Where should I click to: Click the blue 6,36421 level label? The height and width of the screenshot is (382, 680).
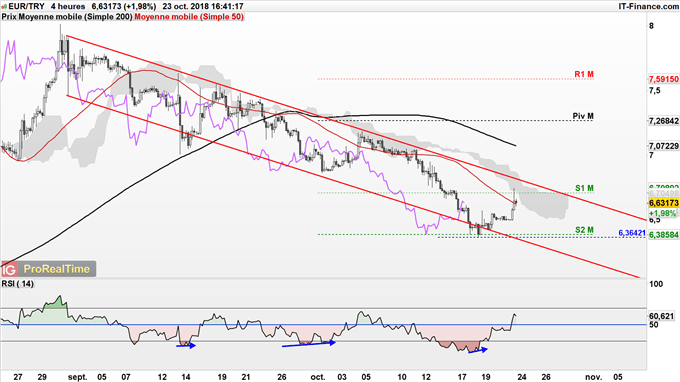pos(632,233)
